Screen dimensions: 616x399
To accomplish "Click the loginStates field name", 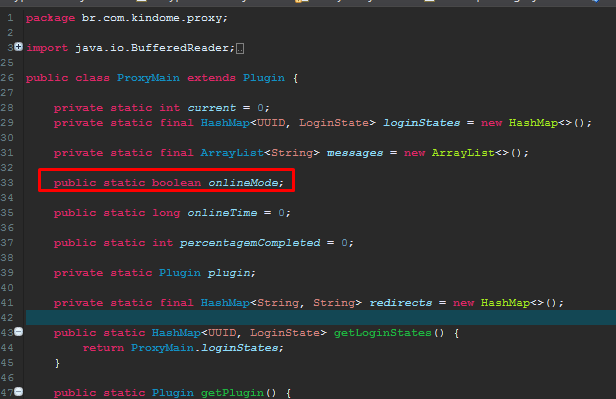I will 422,123.
